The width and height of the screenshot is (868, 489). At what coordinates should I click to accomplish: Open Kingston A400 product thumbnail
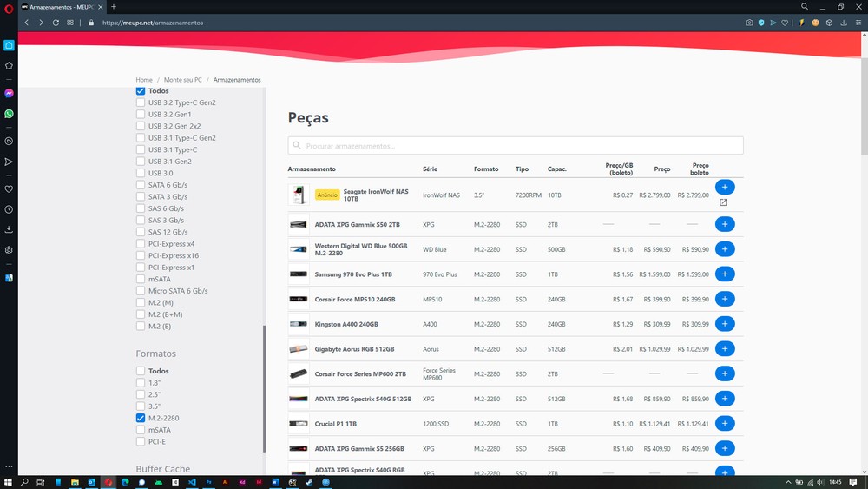(299, 324)
